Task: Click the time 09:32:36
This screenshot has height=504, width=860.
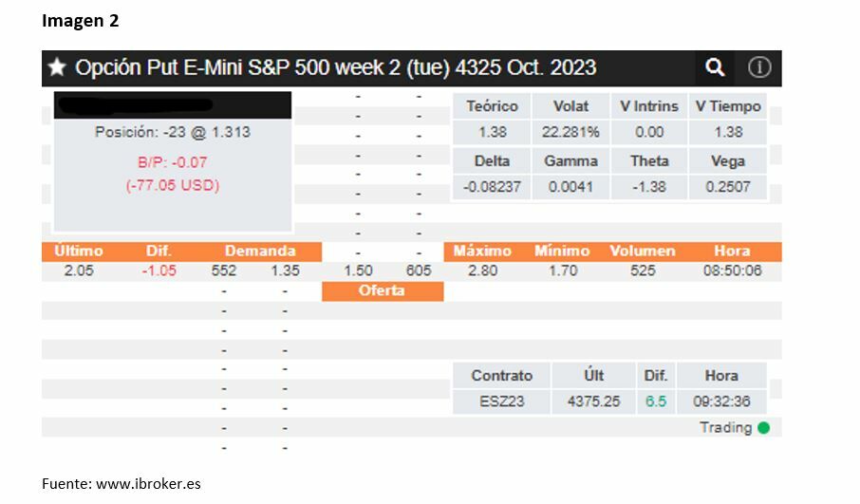Action: click(721, 401)
